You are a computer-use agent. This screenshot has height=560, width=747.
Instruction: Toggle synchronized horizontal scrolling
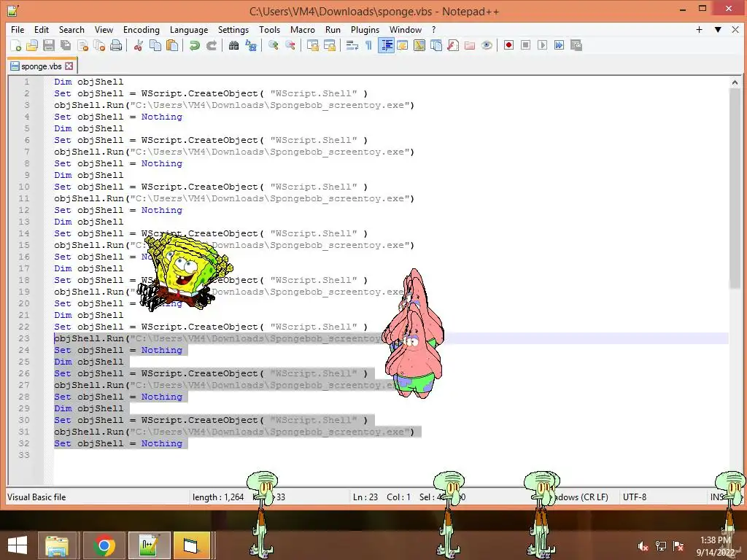coord(330,45)
